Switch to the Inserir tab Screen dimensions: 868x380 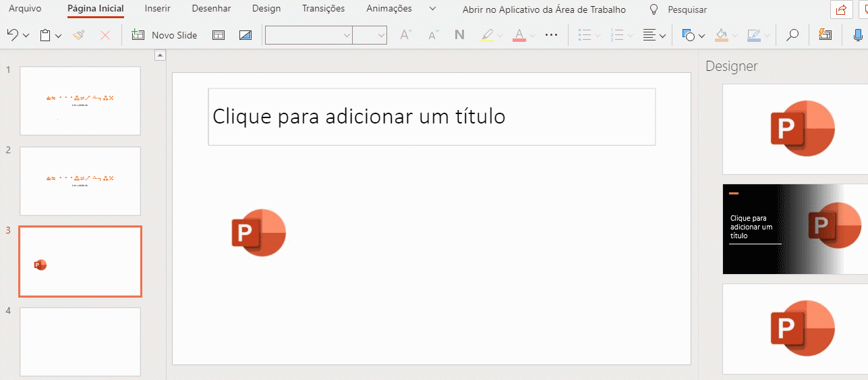158,9
